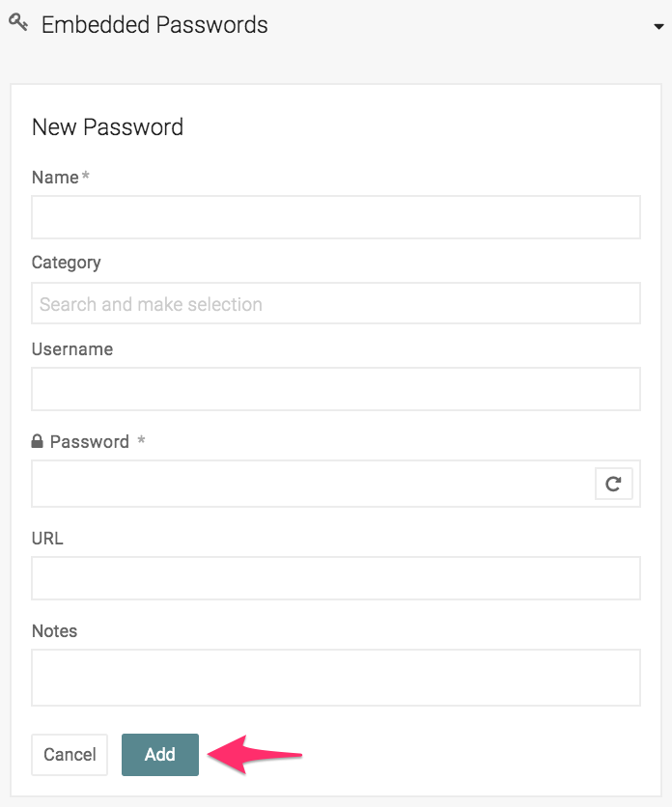Click the generate password refresh icon
Screen dimensions: 672x807
613,484
